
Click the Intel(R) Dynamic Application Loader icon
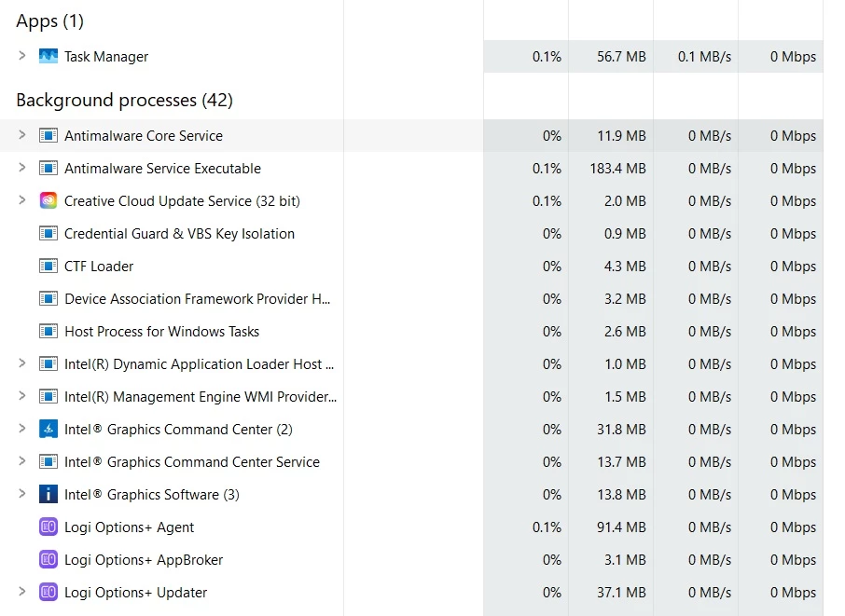pos(48,364)
